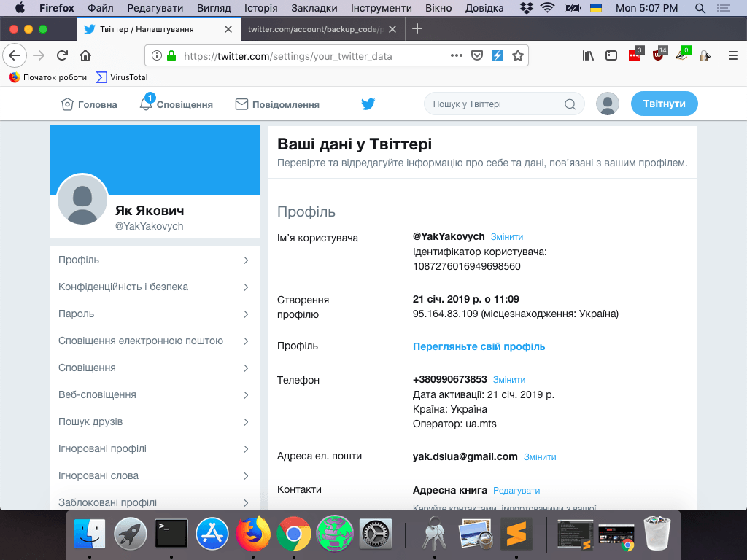The width and height of the screenshot is (747, 560).
Task: Click the Twitter bird logo in navigation bar
Action: click(x=368, y=104)
